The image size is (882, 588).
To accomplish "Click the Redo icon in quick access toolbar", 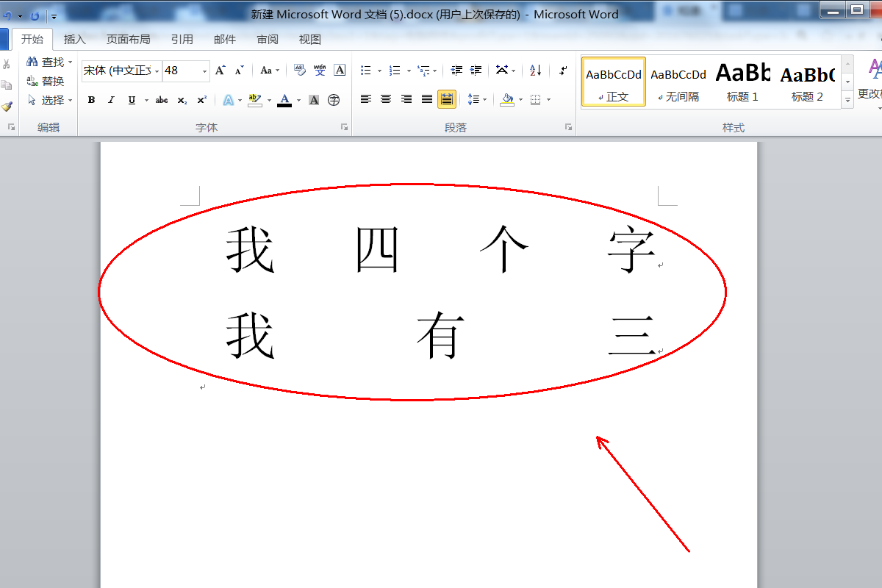I will pos(35,15).
